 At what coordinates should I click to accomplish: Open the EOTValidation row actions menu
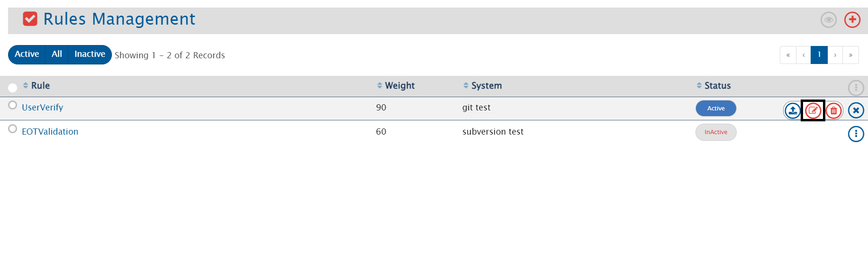(x=856, y=134)
